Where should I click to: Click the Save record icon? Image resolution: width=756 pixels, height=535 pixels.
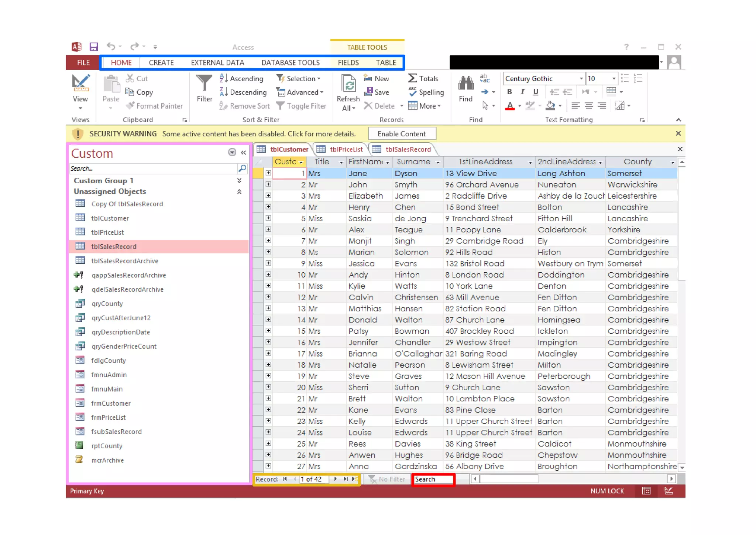368,92
